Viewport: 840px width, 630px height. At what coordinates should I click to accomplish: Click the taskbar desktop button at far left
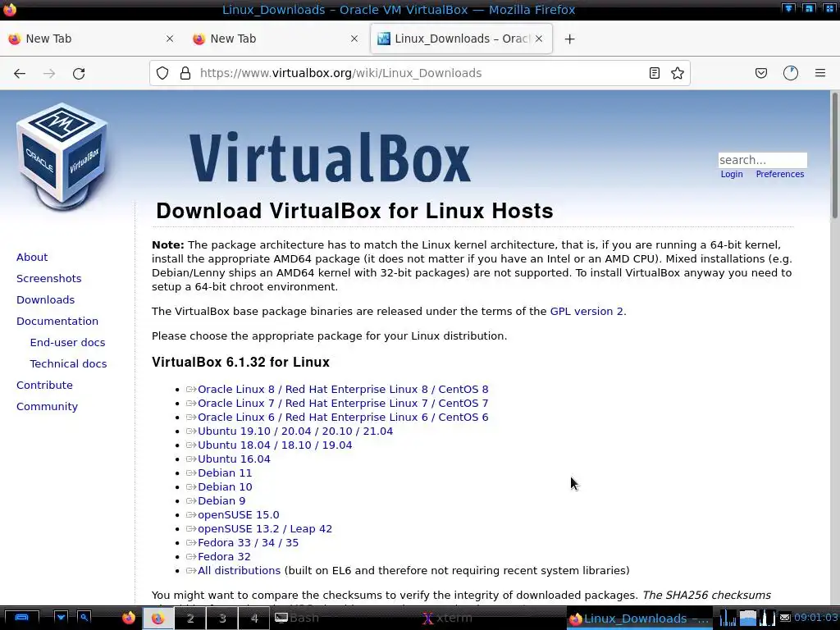(21, 619)
